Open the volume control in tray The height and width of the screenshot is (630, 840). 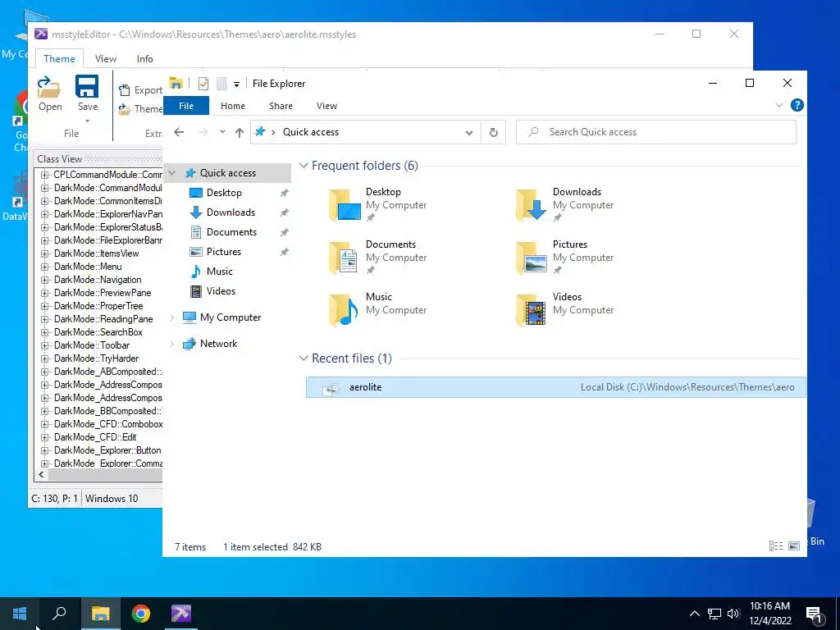(733, 614)
